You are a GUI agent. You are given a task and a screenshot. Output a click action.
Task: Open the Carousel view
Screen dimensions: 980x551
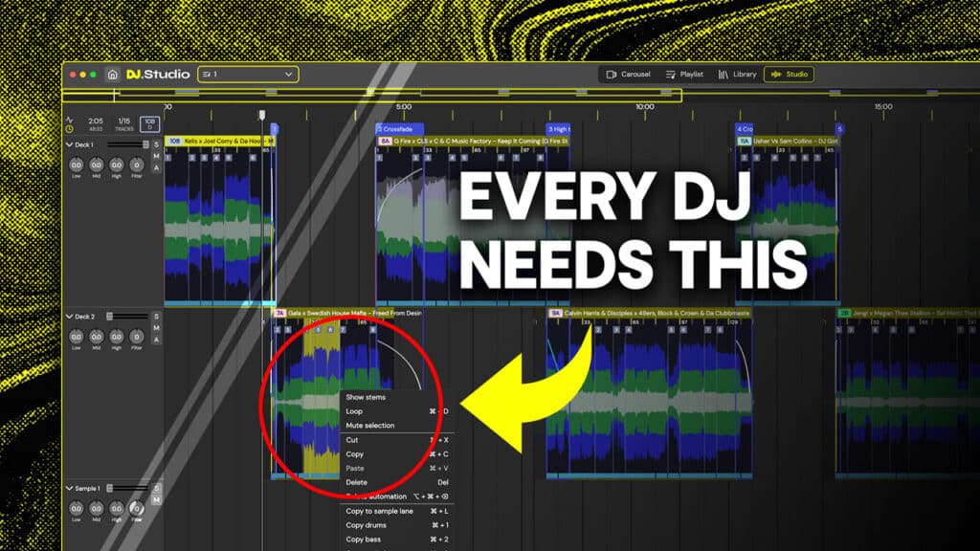629,75
